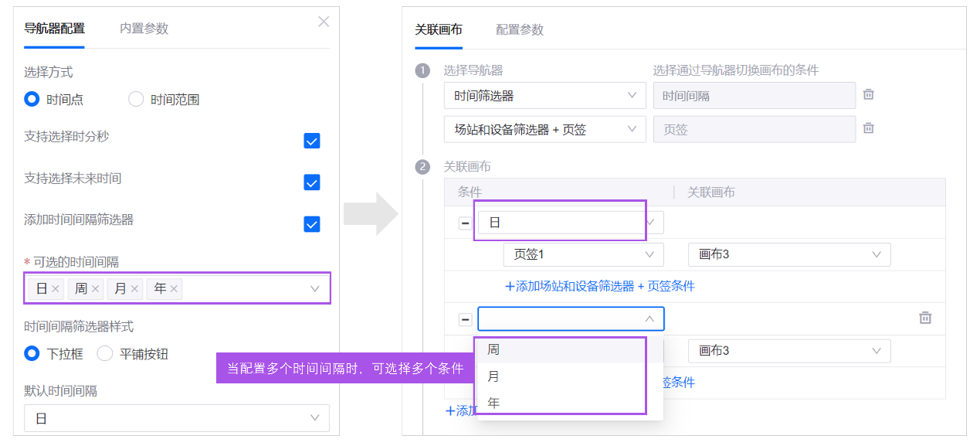Open the 配置参数 tab
980x446 pixels.
[x=520, y=29]
